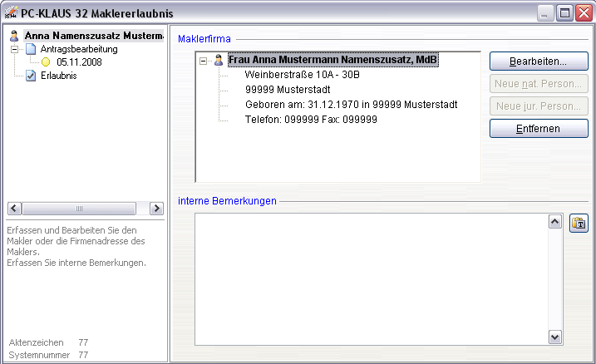Viewport: 596px width, 364px height.
Task: Click the person icon beside Anna Namenszusatz
Action: point(13,37)
